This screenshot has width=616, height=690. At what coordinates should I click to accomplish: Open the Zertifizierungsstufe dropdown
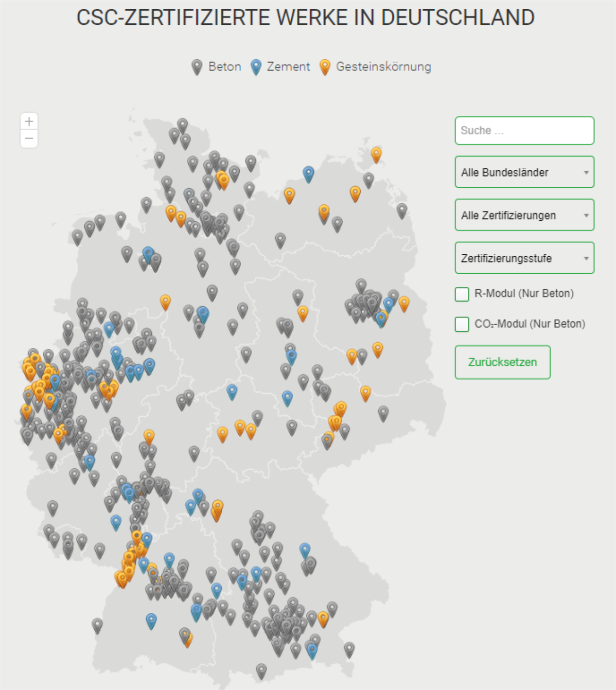click(524, 258)
